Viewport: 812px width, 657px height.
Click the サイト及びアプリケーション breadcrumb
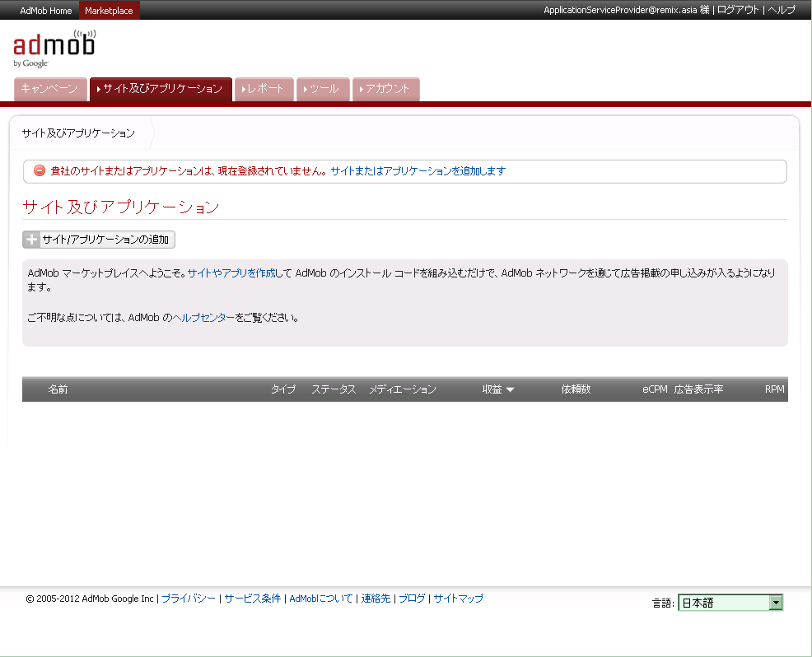[x=78, y=133]
